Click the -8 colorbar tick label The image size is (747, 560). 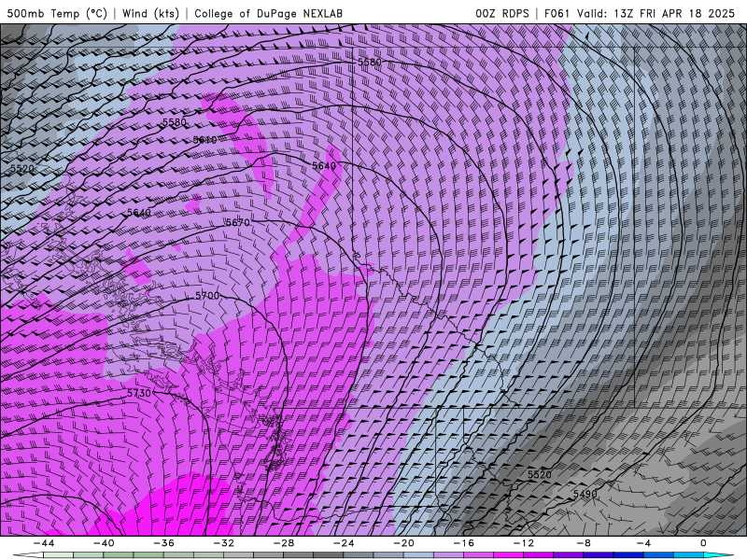(x=585, y=543)
